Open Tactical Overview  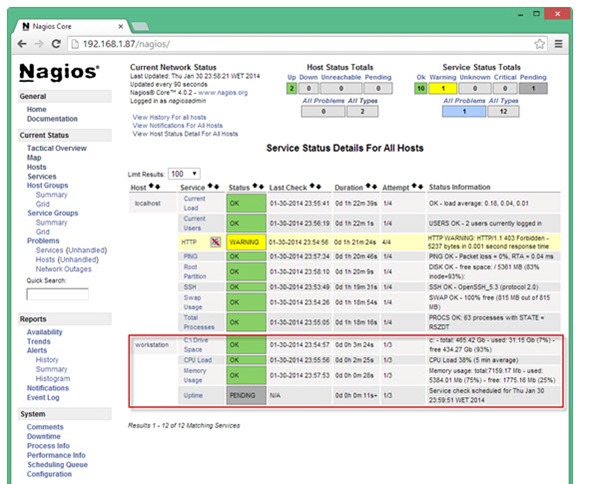57,148
